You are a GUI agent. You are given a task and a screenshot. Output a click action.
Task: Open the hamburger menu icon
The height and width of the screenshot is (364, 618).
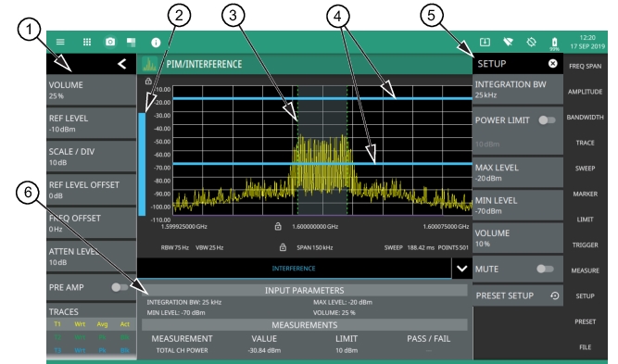click(x=60, y=42)
